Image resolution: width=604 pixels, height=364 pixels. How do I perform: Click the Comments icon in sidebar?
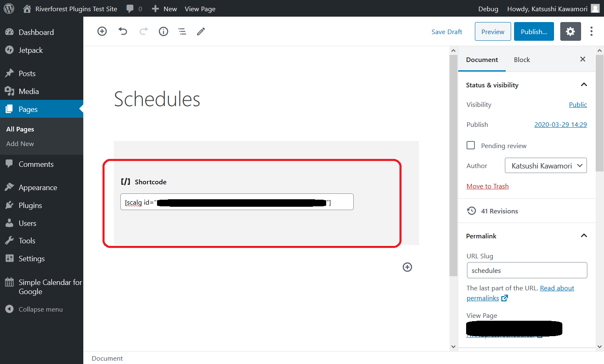(9, 164)
